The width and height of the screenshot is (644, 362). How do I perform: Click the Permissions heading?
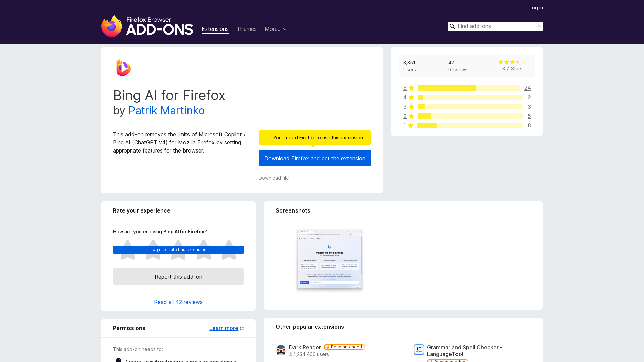[129, 328]
